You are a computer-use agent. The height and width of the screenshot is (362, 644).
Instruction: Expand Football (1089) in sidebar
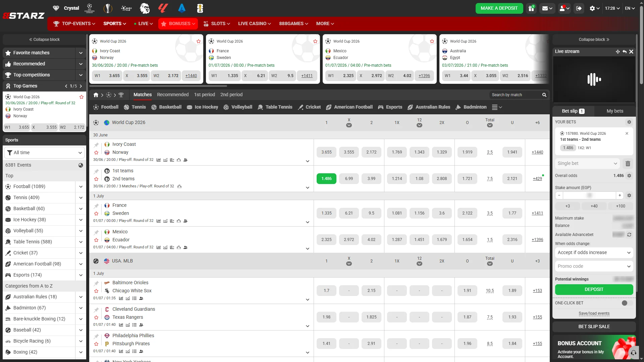pyautogui.click(x=80, y=187)
